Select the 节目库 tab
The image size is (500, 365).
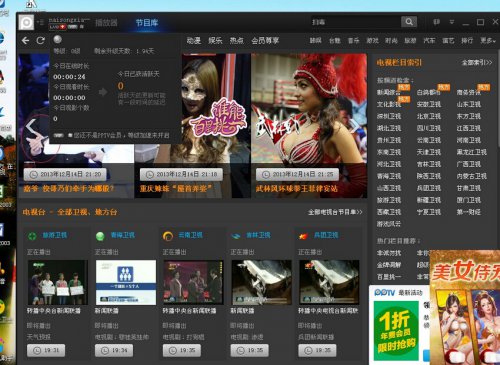point(147,23)
